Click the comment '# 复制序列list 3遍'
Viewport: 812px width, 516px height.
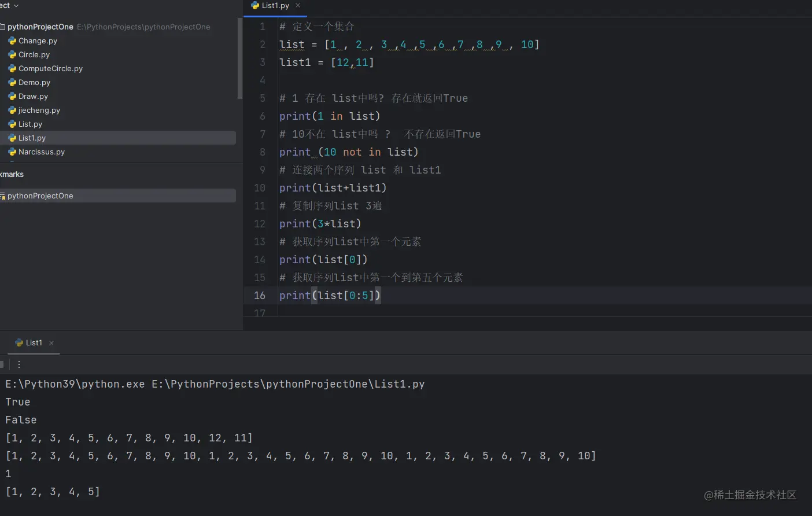(x=331, y=206)
